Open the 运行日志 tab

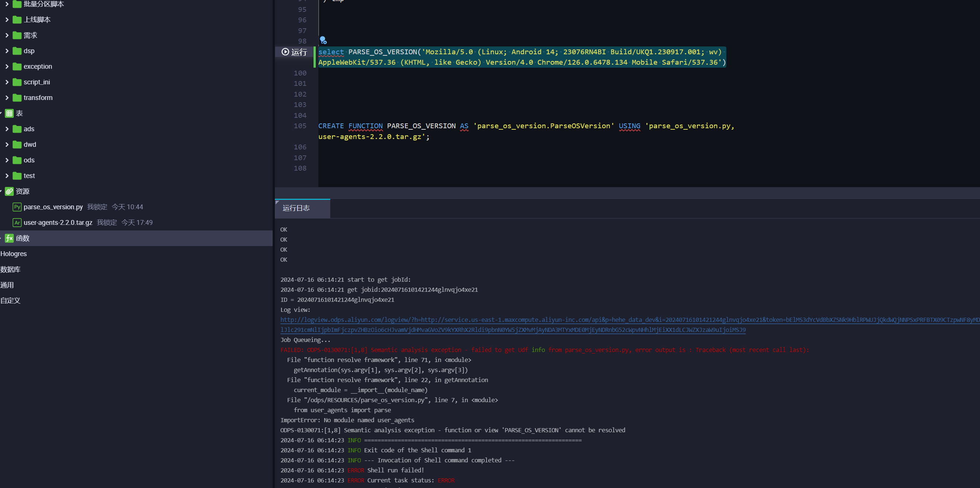[302, 208]
